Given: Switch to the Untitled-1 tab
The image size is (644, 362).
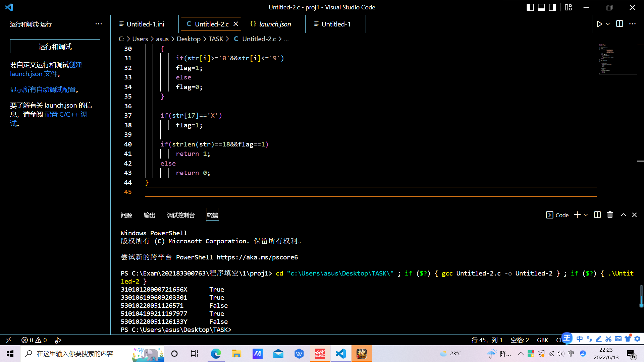Looking at the screenshot, I should (335, 24).
